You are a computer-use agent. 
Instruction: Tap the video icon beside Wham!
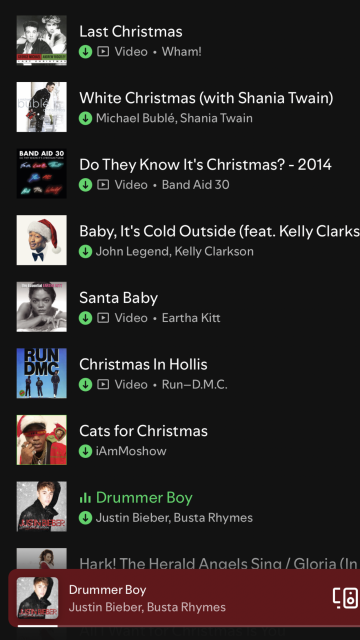pos(103,52)
